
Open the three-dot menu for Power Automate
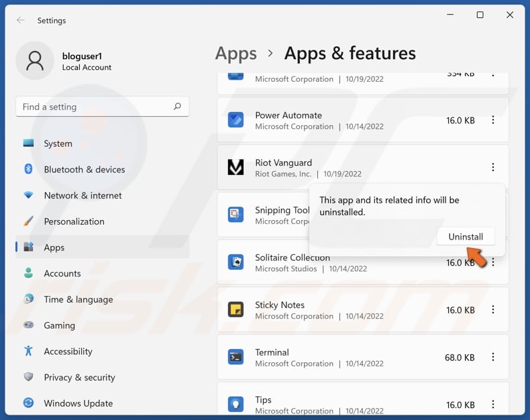[493, 120]
